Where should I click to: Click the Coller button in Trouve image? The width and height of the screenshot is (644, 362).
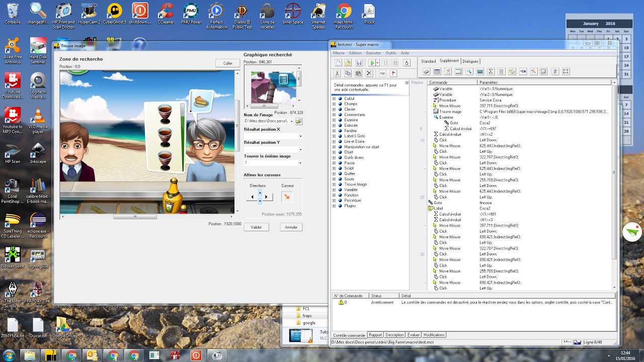point(228,63)
